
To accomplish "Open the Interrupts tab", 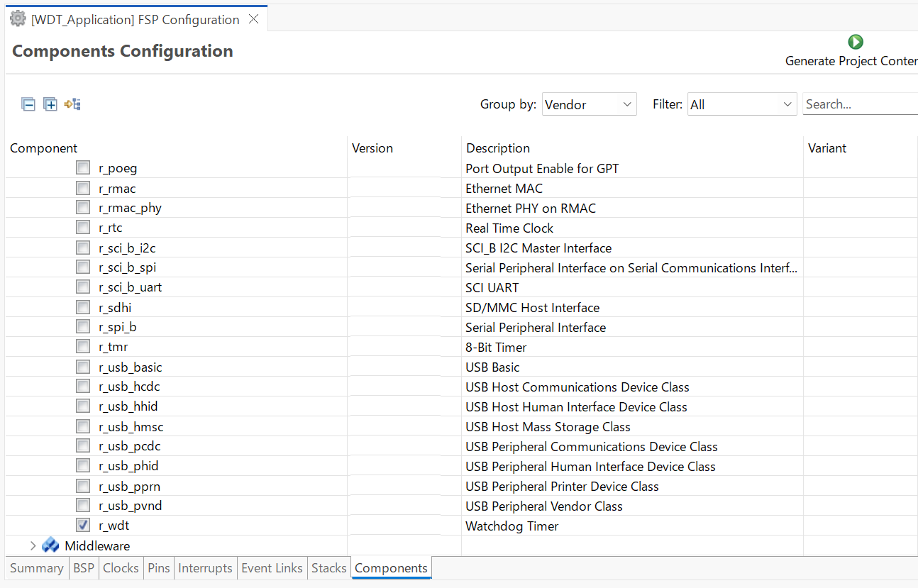I will (x=205, y=568).
